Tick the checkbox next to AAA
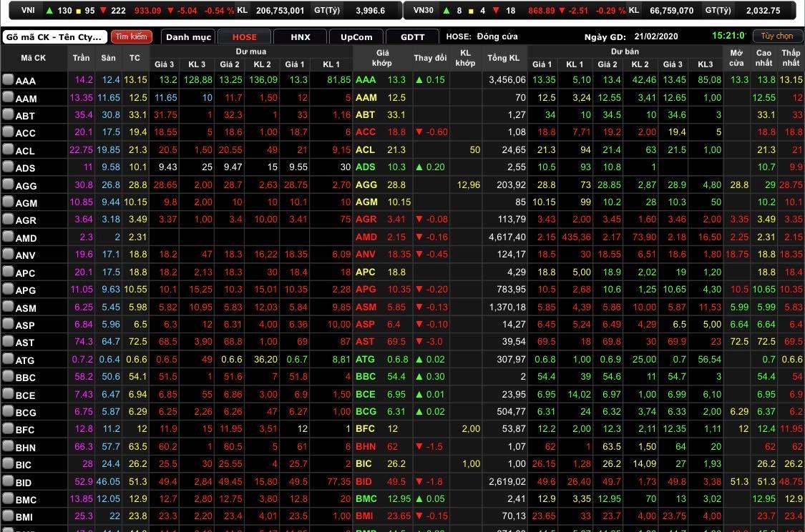Screen dimensions: 805x532 pos(8,80)
